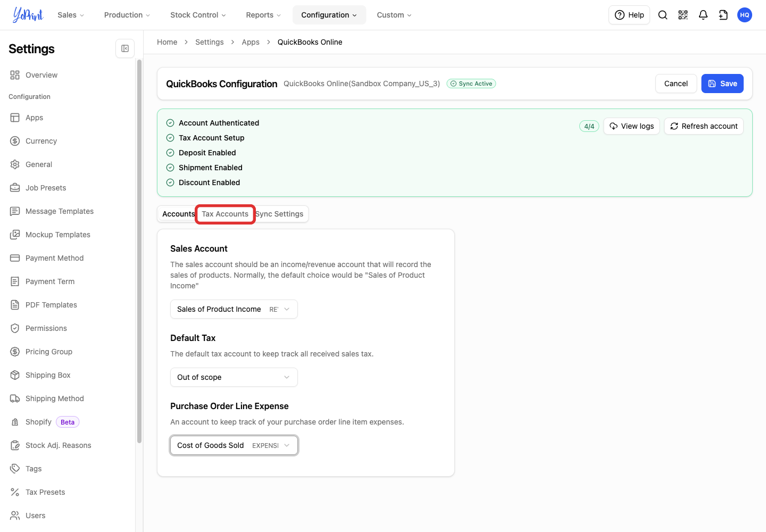Click the Overview sidebar icon

15,75
